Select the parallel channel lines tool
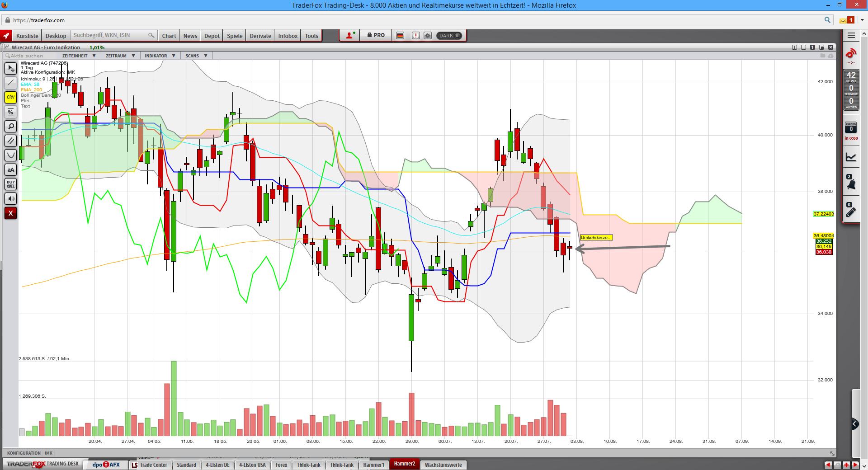 click(11, 141)
